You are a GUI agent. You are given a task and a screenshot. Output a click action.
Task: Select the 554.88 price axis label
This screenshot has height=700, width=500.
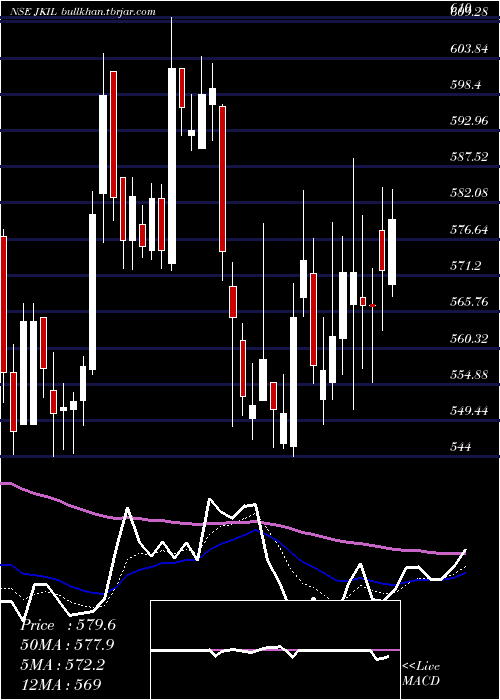tap(469, 374)
